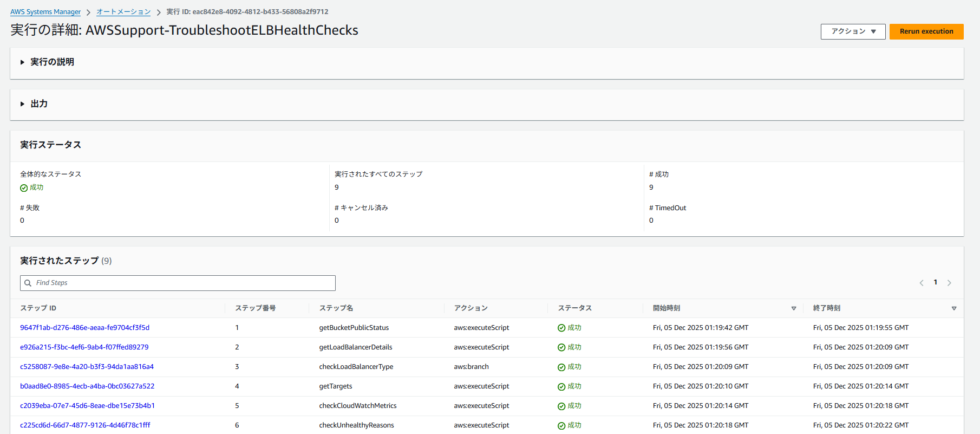Sort steps by 終了時刻 column arrow
The height and width of the screenshot is (434, 980).
coord(954,308)
